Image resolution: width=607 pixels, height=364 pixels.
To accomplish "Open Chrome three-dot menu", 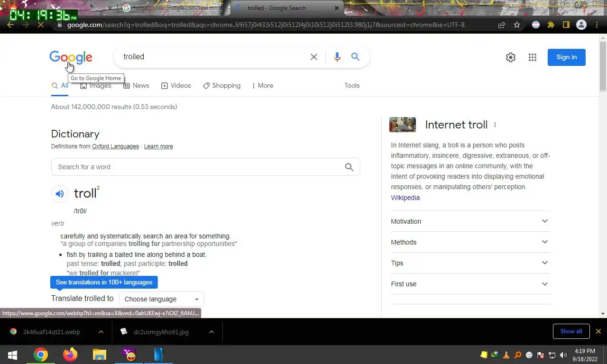I will [597, 25].
